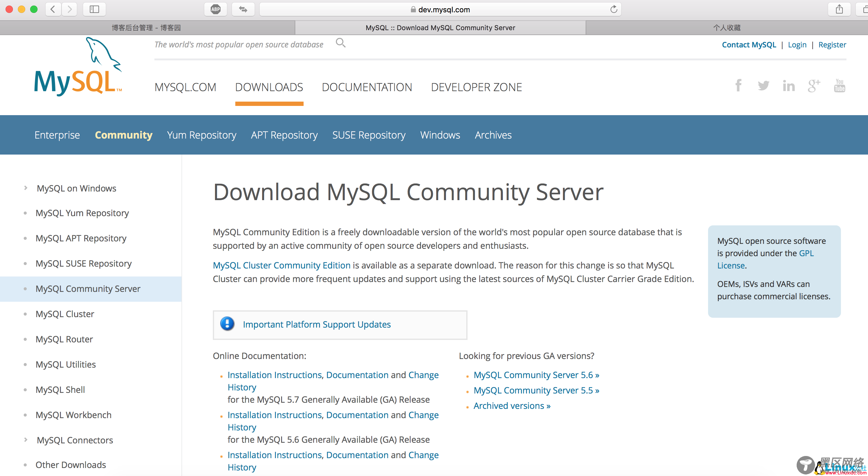This screenshot has height=476, width=868.
Task: Click the Contact MySQL link
Action: click(749, 45)
